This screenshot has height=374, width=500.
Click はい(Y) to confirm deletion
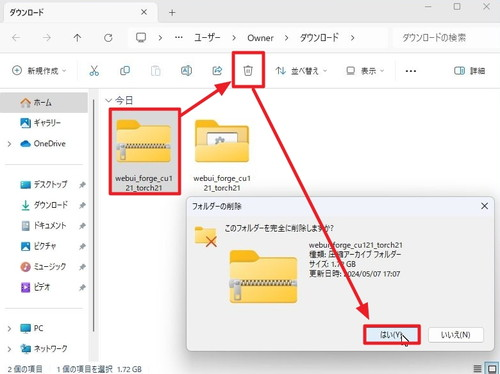[392, 335]
